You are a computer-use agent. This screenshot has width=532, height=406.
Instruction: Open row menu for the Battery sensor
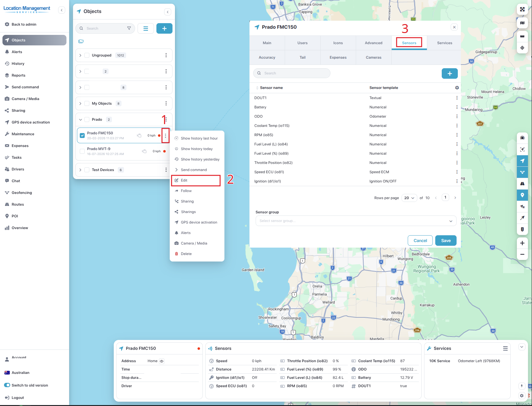457,107
